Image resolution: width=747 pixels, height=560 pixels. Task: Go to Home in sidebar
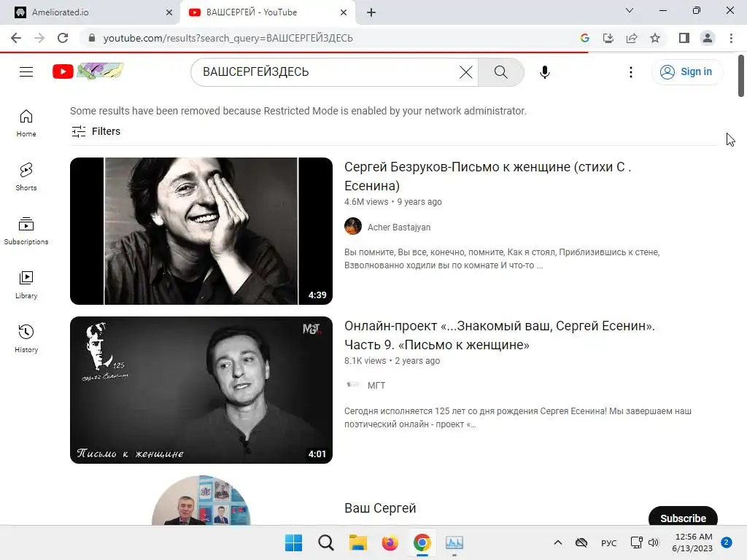26,123
